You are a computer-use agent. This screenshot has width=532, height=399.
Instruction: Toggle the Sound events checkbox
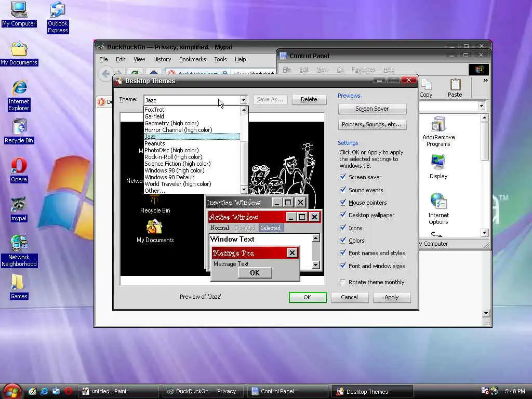343,190
